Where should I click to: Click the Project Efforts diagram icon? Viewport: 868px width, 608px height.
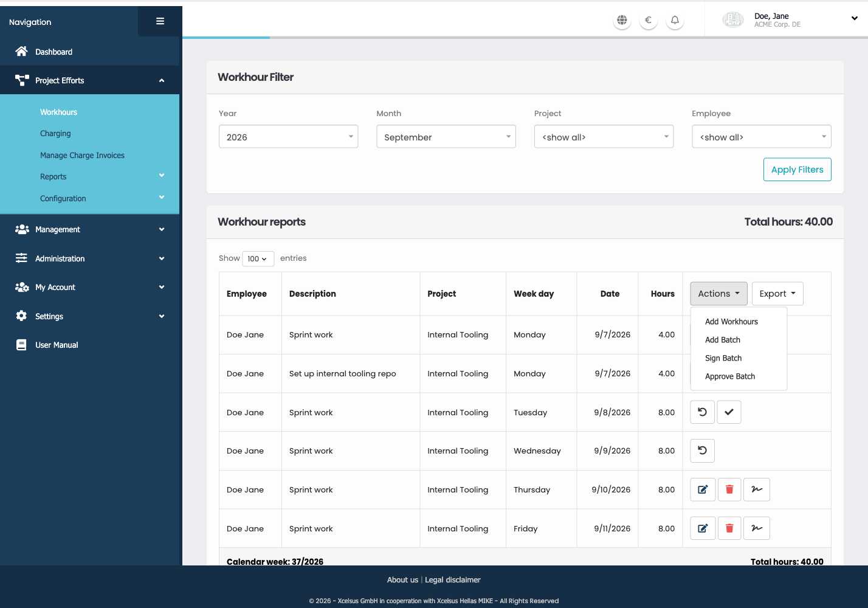tap(22, 80)
